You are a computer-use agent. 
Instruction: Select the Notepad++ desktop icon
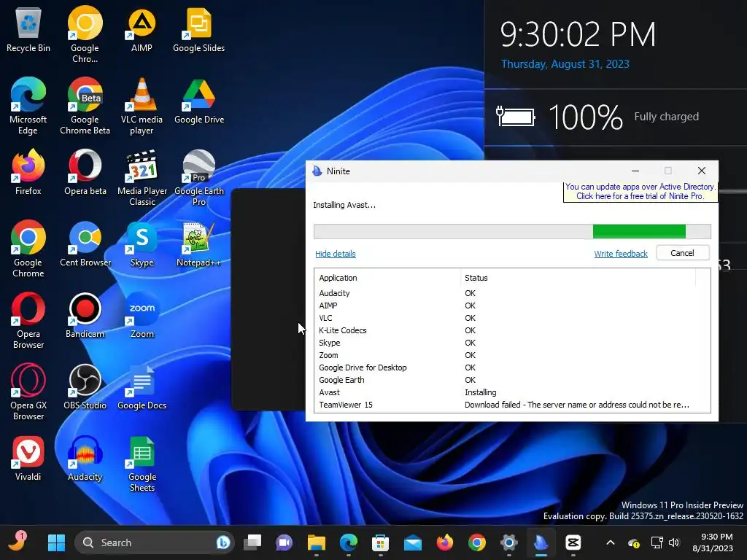pos(198,244)
